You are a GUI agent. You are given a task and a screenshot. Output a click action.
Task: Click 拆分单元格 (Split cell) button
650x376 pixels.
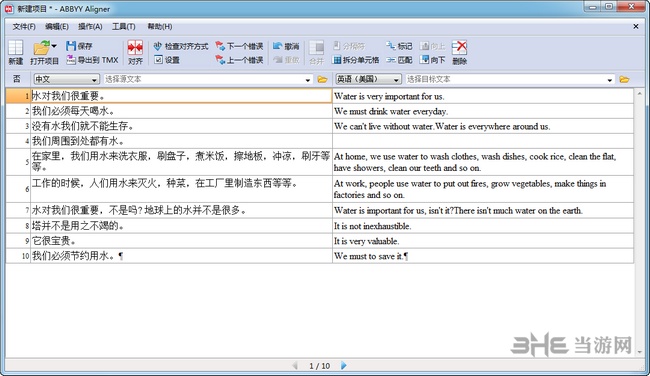click(x=356, y=60)
